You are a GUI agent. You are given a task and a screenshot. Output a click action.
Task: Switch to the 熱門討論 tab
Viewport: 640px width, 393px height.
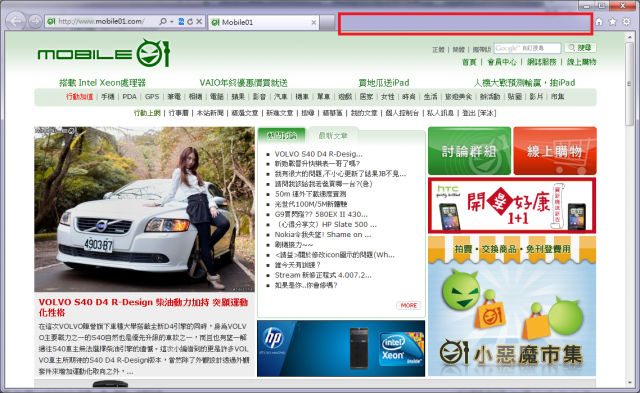pos(282,135)
